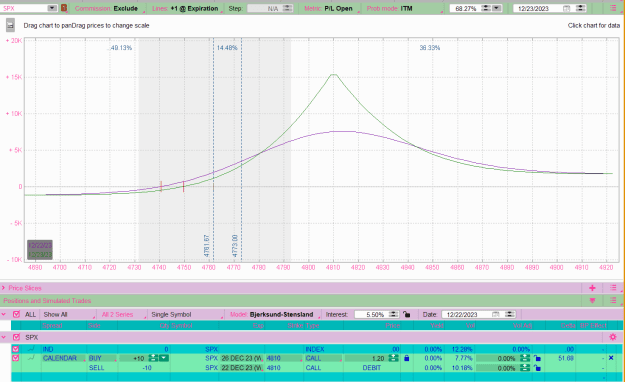The image size is (625, 382).
Task: Remove the CALENDAR simulated trade with X
Action: coord(611,358)
